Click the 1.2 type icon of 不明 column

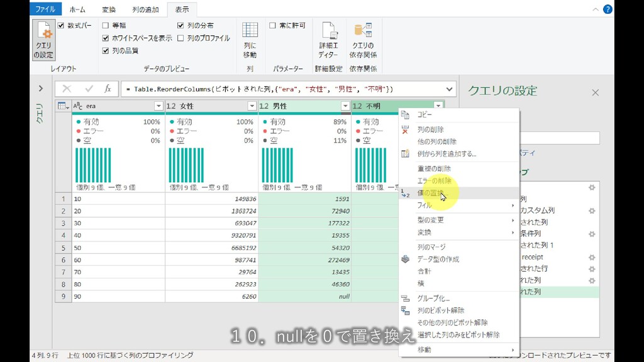coord(357,106)
